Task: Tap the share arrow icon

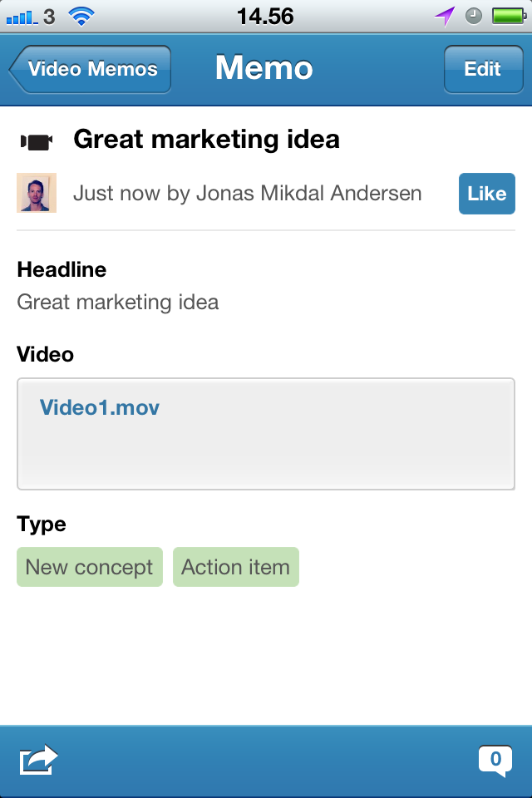Action: (38, 760)
